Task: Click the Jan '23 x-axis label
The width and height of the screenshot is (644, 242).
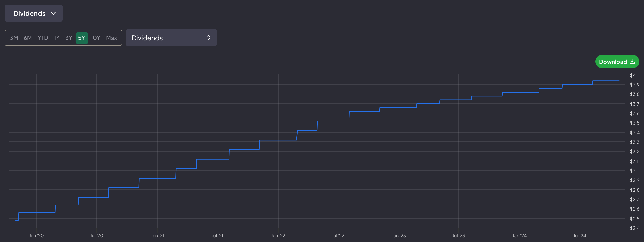Action: tap(399, 236)
